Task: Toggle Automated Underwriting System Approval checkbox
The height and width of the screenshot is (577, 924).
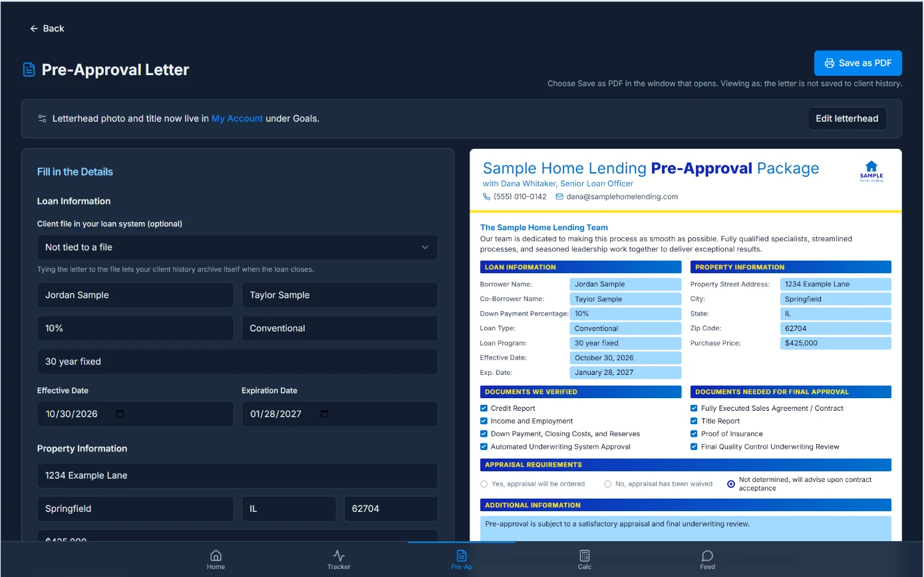Action: (484, 447)
